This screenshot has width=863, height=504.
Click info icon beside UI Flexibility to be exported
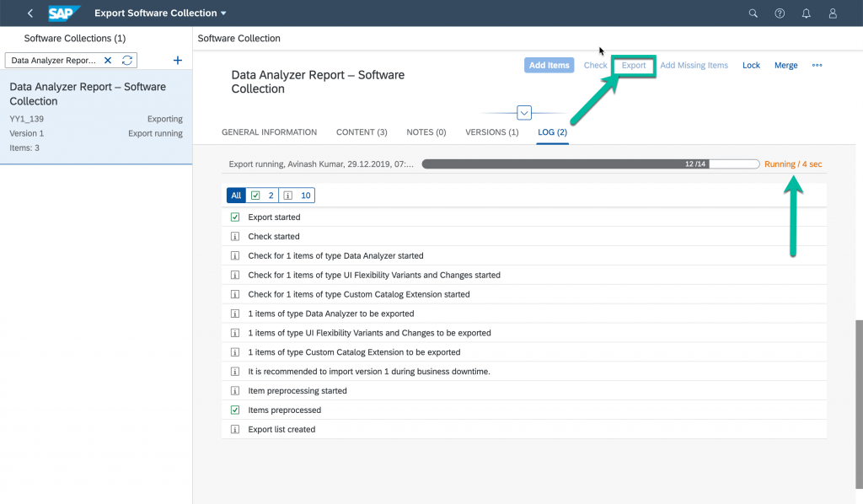[x=235, y=333]
